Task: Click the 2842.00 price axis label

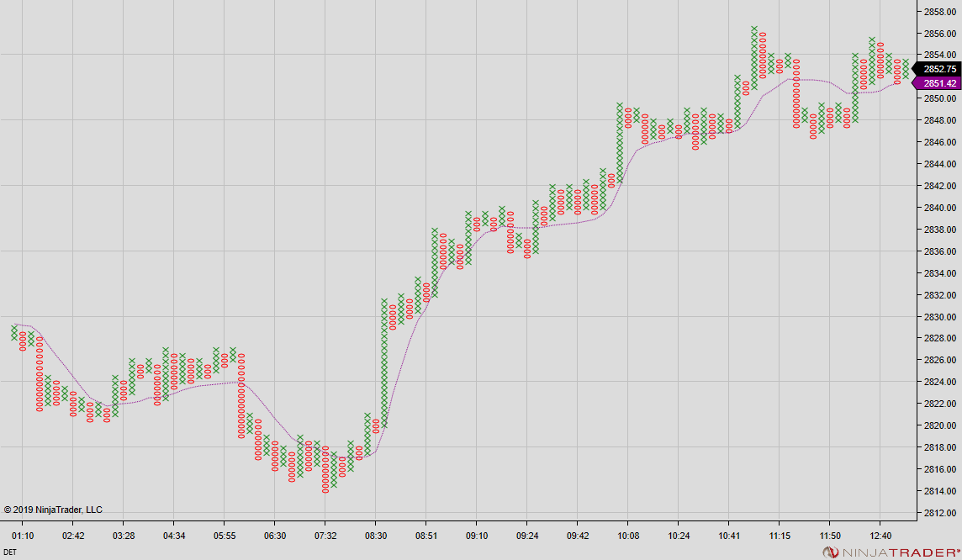Action: click(940, 187)
